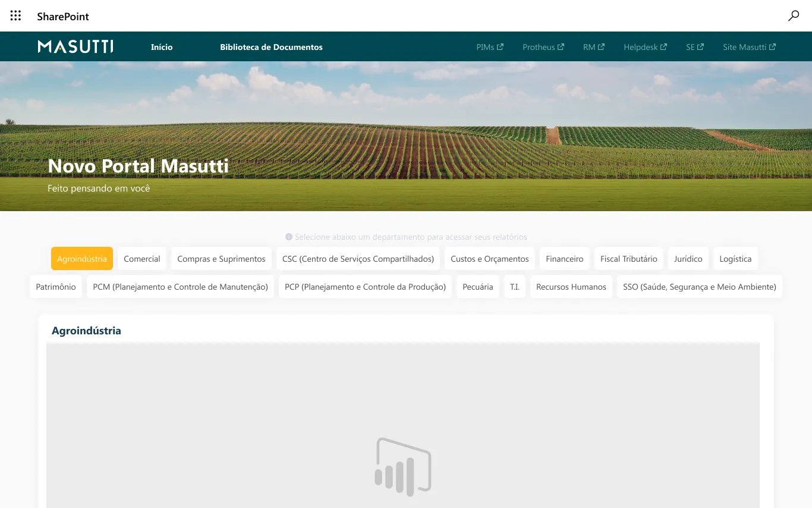Show SSO health and safety reports
Image resolution: width=812 pixels, height=508 pixels.
[700, 287]
